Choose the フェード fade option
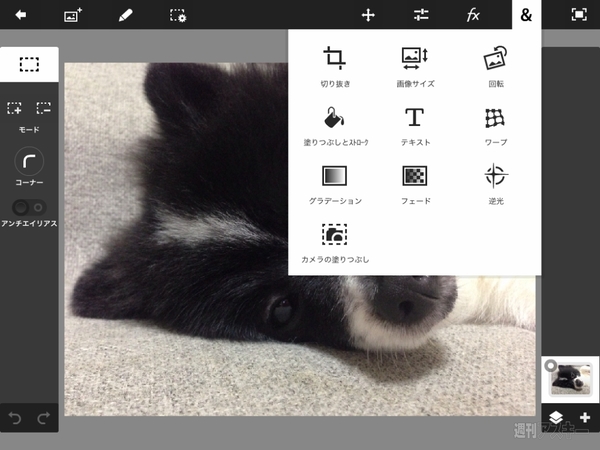The image size is (600, 450). (x=415, y=184)
